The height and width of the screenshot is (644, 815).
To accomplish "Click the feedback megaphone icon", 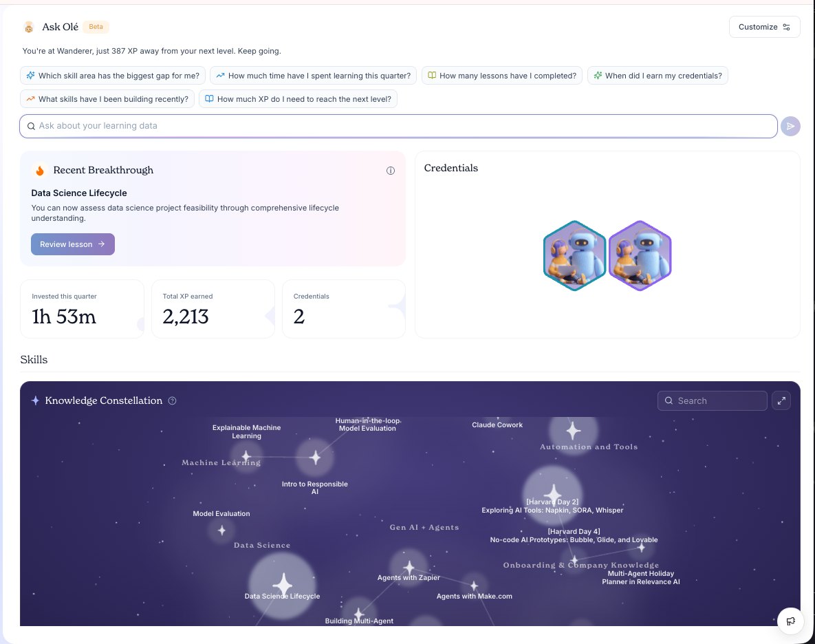I will click(x=790, y=621).
